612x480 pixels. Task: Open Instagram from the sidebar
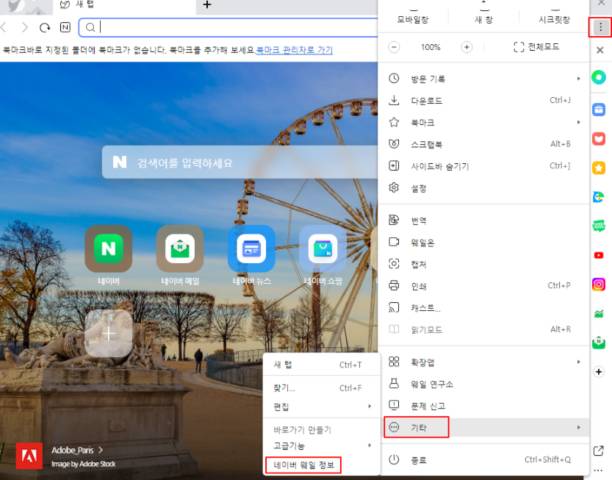pyautogui.click(x=599, y=284)
